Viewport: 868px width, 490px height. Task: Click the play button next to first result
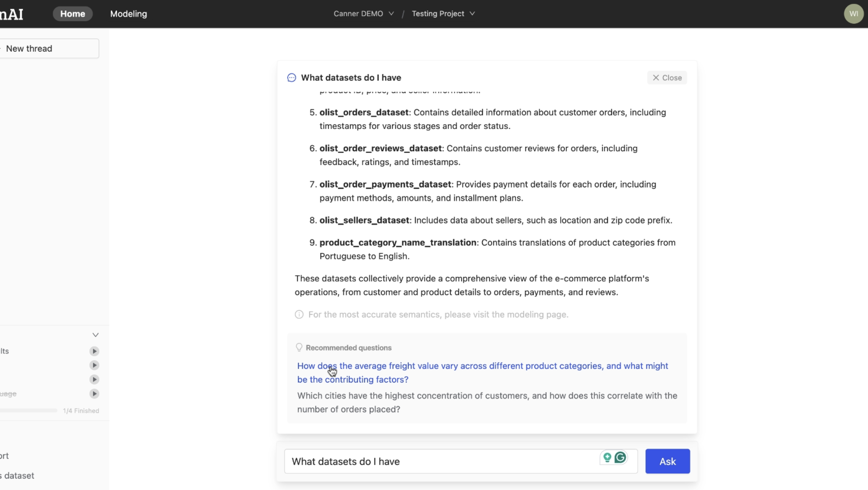pyautogui.click(x=94, y=351)
